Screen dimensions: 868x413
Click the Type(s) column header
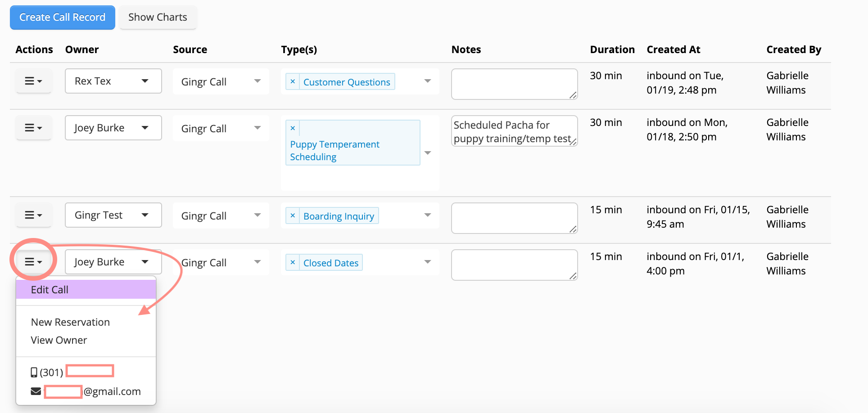point(299,49)
